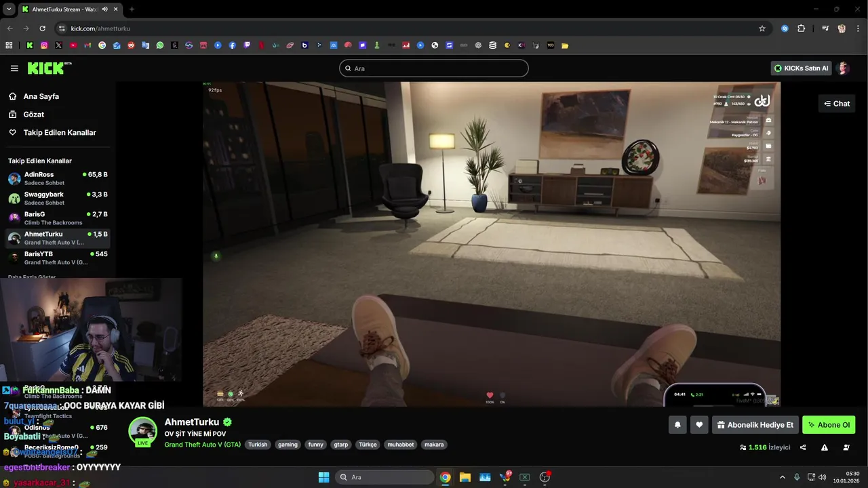Click the Türkçe tag
This screenshot has height=488, width=868.
368,445
